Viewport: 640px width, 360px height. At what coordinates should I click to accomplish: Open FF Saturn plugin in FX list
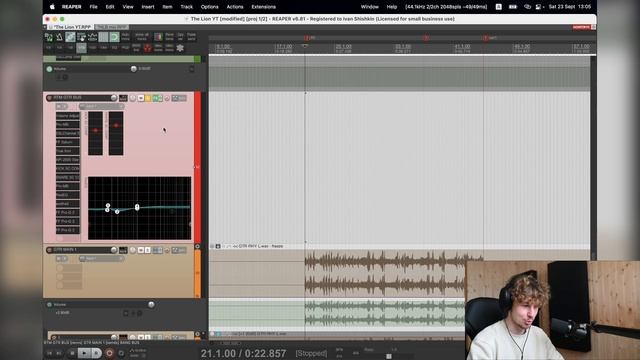pyautogui.click(x=68, y=142)
